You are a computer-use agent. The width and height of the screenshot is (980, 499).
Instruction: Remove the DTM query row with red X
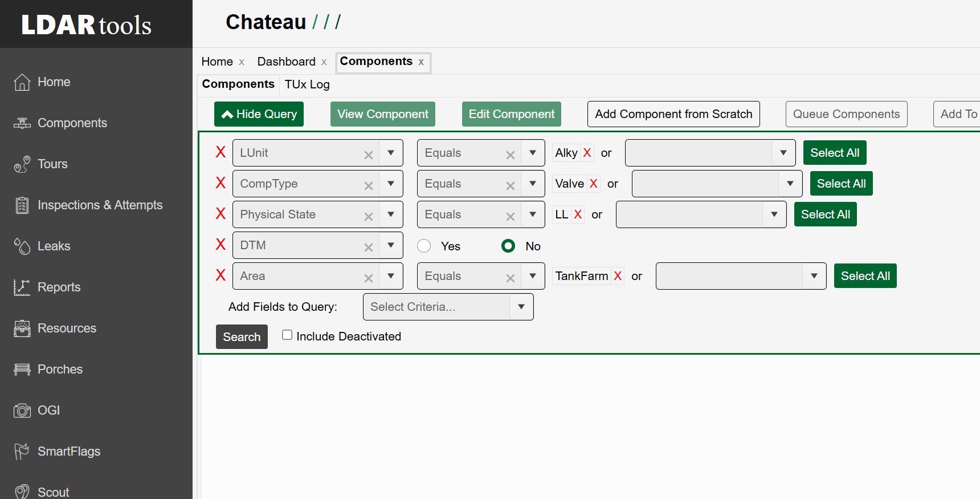pos(220,245)
